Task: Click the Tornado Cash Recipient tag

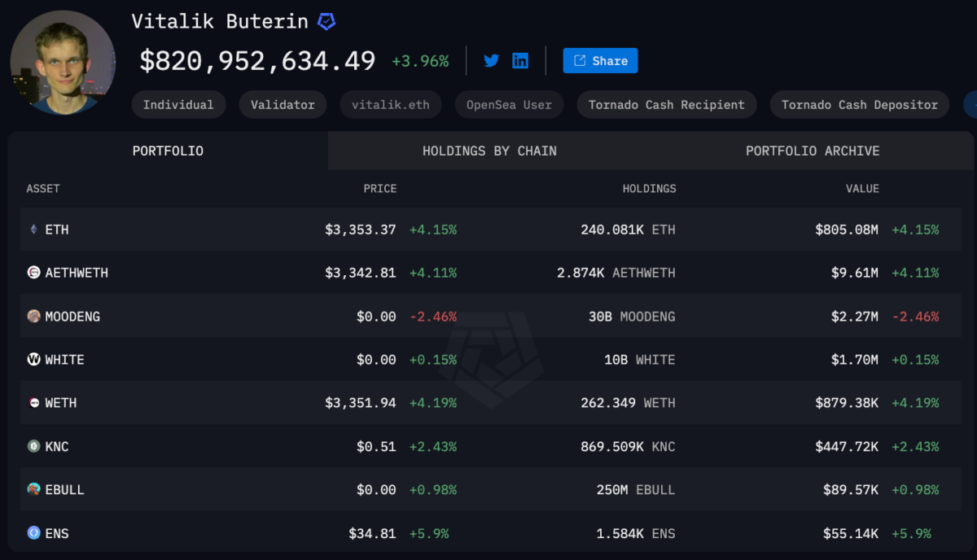Action: [x=666, y=104]
